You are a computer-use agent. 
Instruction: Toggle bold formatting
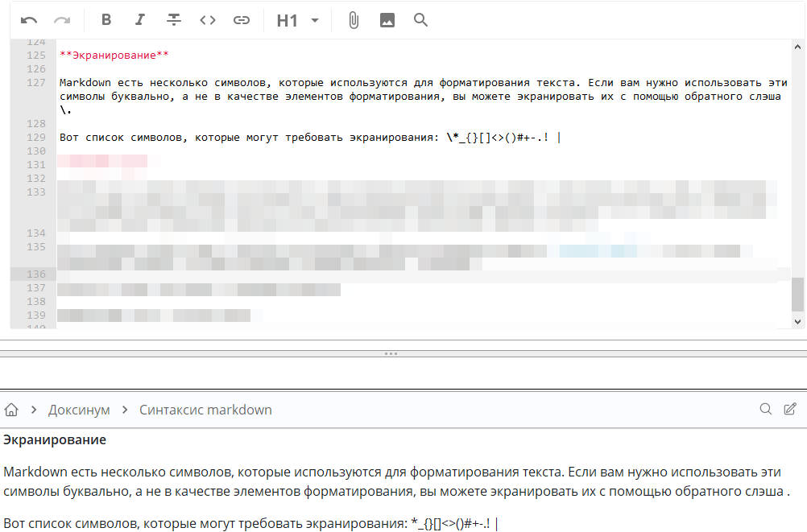point(106,20)
